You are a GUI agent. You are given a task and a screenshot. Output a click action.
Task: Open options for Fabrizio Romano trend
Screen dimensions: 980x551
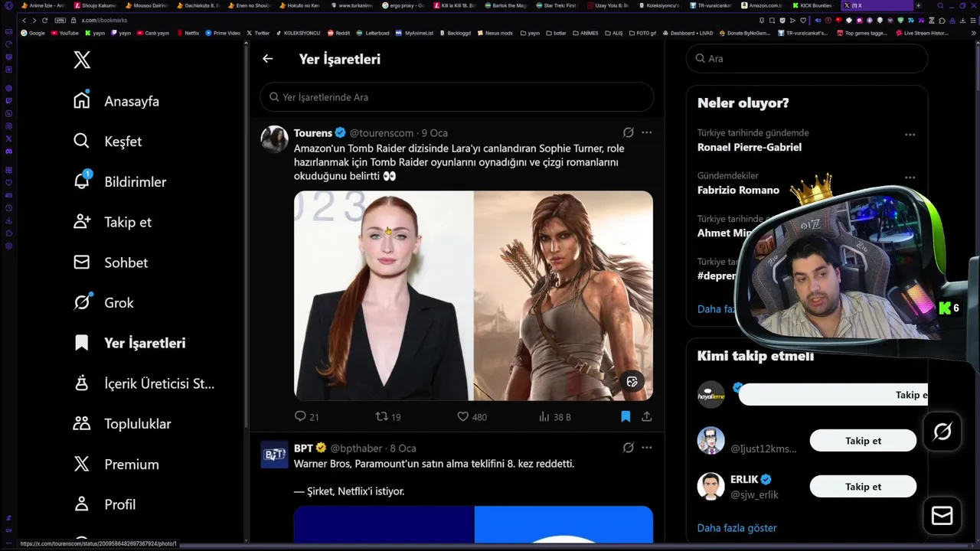[x=910, y=178]
